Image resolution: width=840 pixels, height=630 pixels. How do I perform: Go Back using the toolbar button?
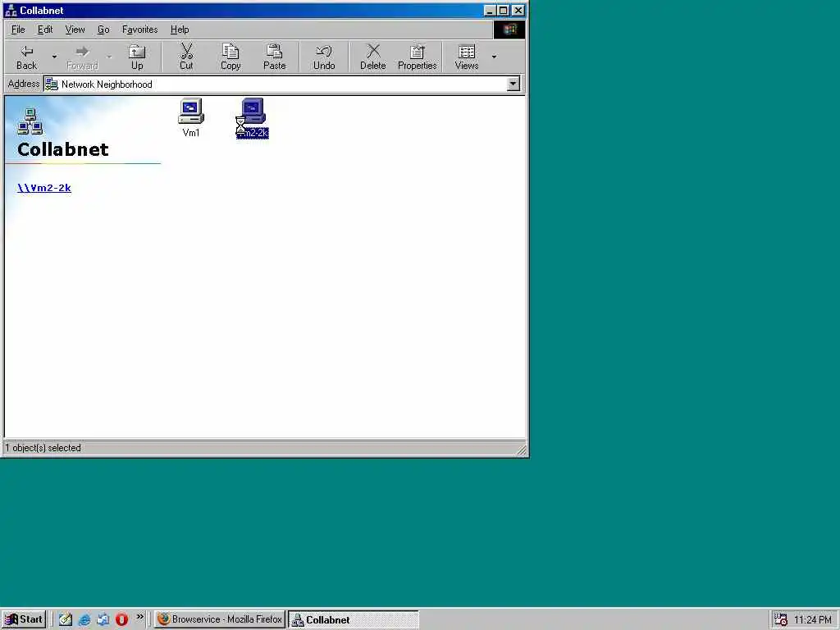pos(27,57)
